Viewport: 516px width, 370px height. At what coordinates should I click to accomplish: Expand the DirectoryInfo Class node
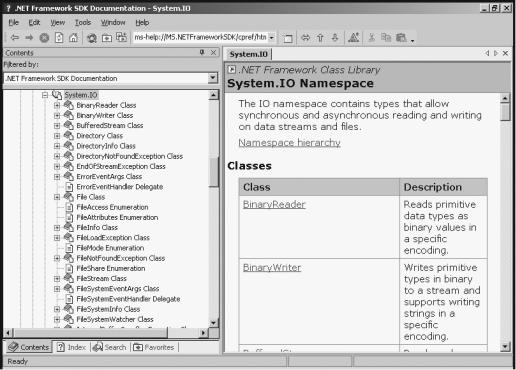click(x=57, y=146)
